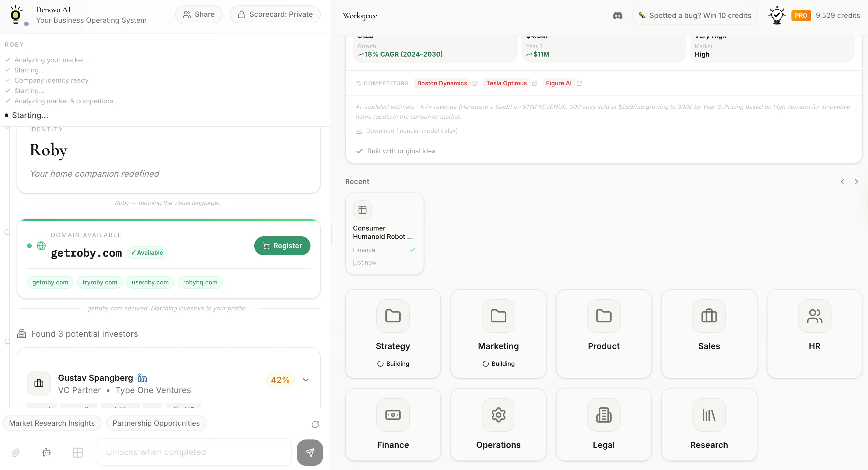Send message with the paper plane button
Image resolution: width=868 pixels, height=470 pixels.
[309, 452]
